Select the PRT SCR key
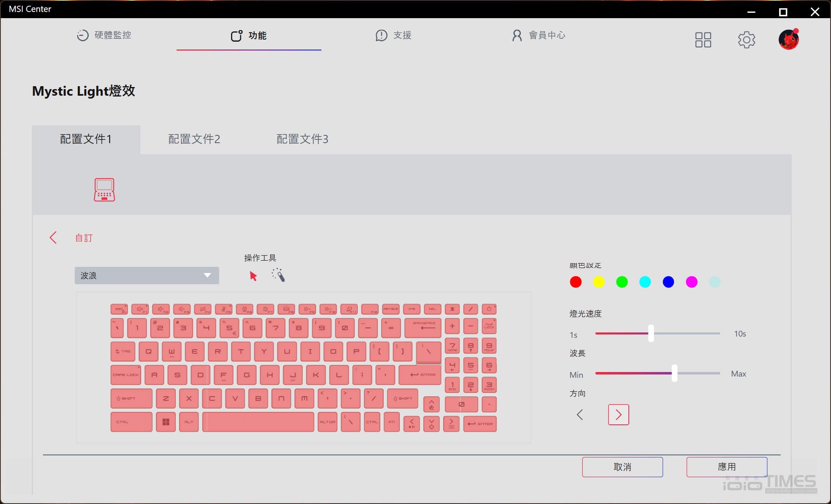Image resolution: width=831 pixels, height=504 pixels. coord(391,309)
